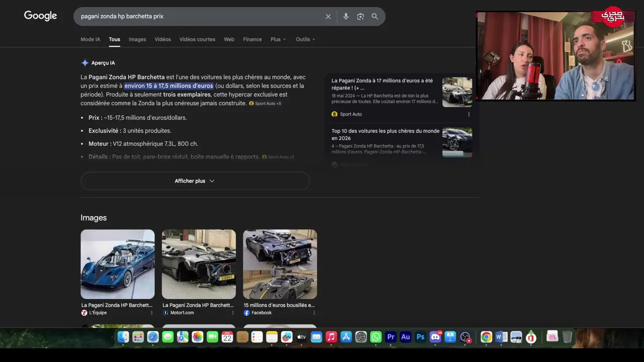Open Calendar showing 22 in dock
This screenshot has width=644, height=362.
[x=227, y=337]
